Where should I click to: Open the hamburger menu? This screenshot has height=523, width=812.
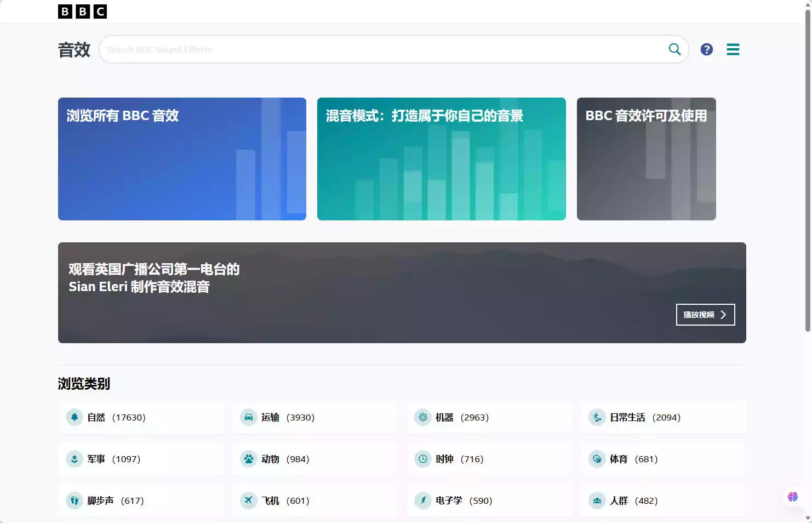tap(733, 49)
